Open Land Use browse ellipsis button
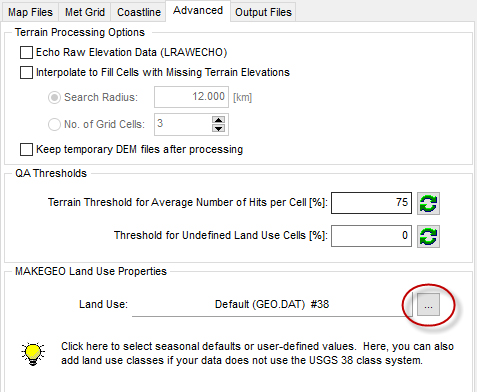 tap(428, 305)
